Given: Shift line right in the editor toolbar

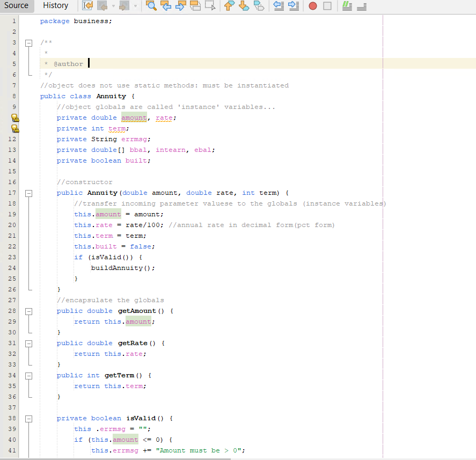Looking at the screenshot, I should pos(293,6).
